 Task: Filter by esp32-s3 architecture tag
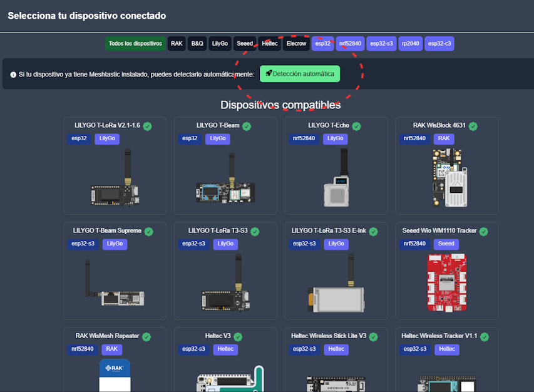click(x=381, y=44)
